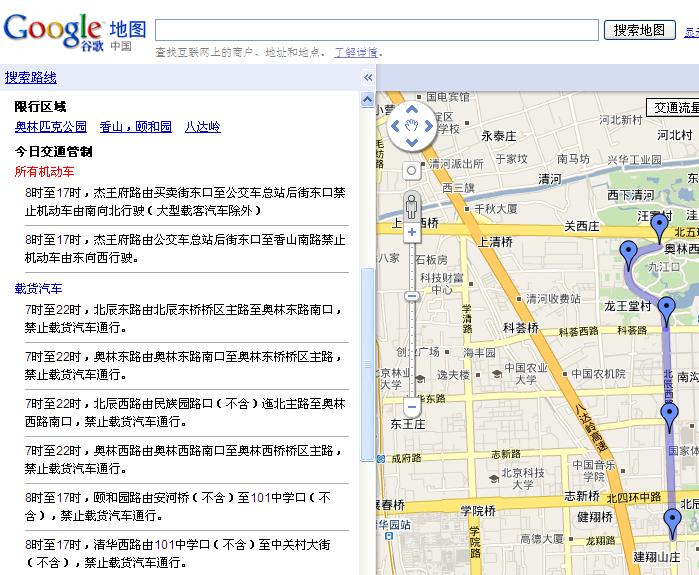Click the restriction 杰王府路由公交车总站后街东口至香山南路
This screenshot has height=575, width=699.
(185, 249)
